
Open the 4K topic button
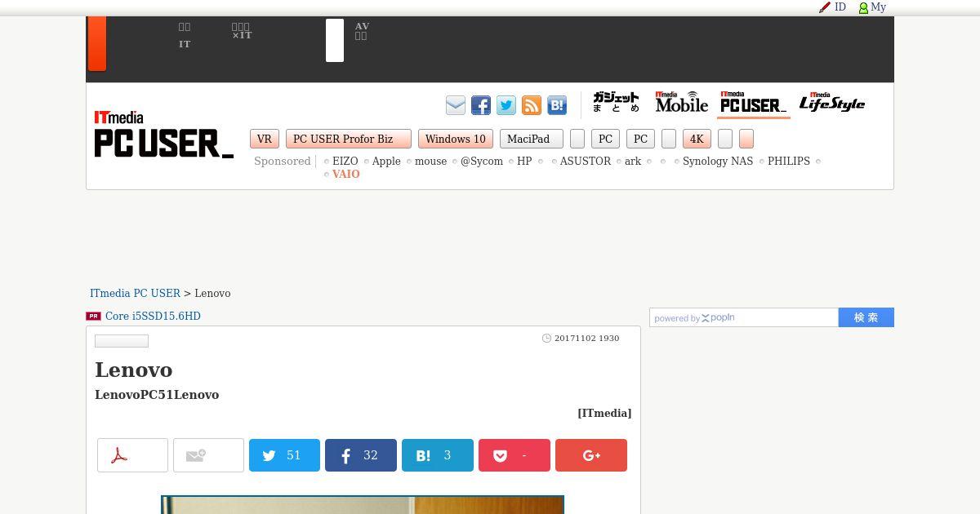coord(697,140)
